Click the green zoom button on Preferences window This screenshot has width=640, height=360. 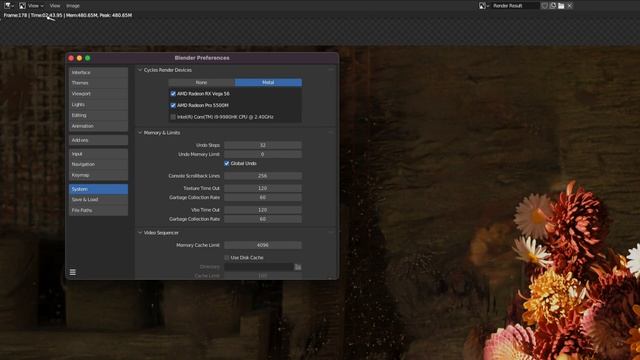tap(88, 58)
